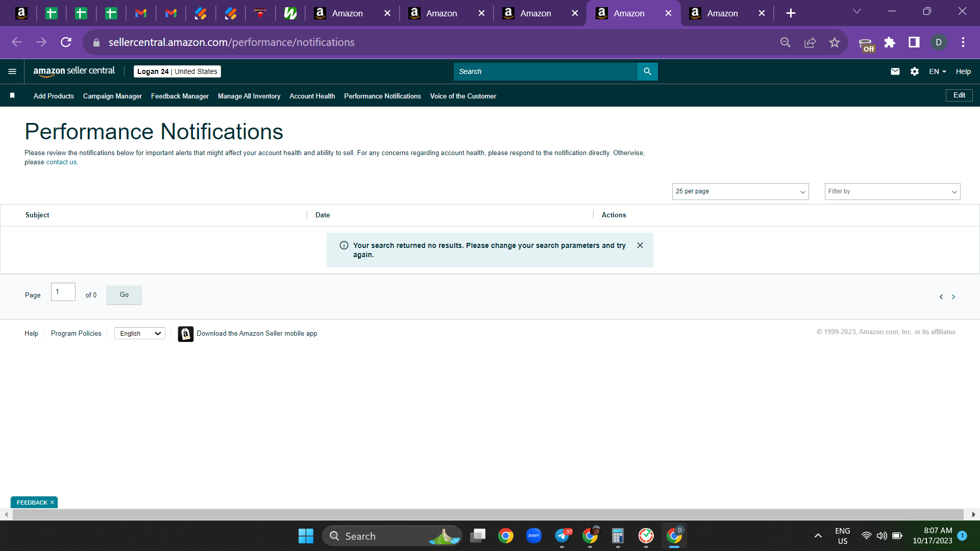
Task: Expand the Filter by dropdown
Action: click(x=892, y=191)
